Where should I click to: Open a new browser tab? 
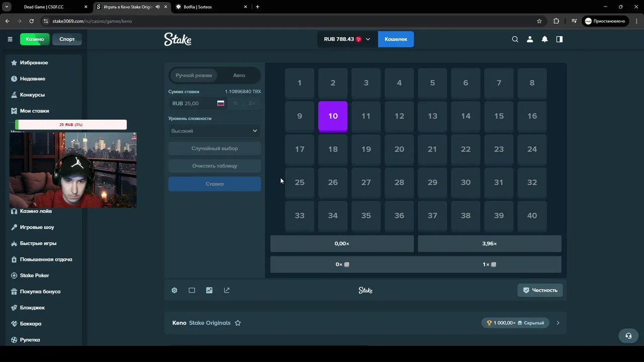(x=258, y=7)
